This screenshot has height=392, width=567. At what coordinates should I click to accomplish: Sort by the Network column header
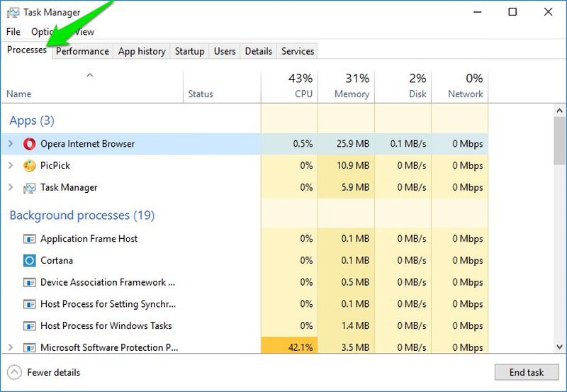coord(460,86)
